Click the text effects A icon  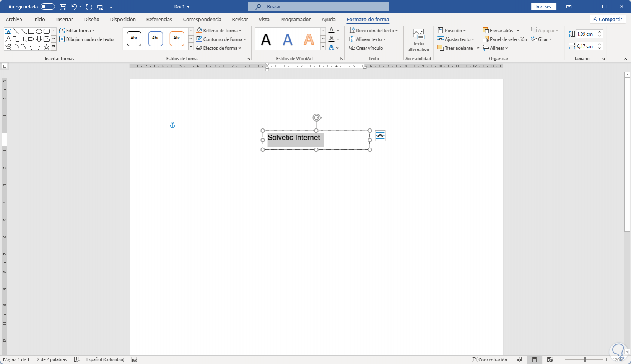click(332, 48)
